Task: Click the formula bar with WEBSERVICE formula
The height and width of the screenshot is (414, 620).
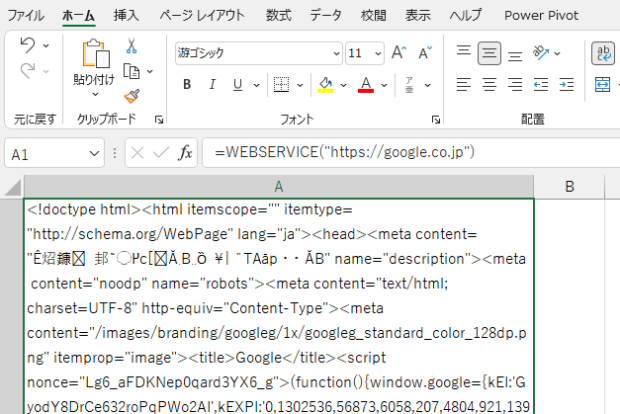Action: (x=411, y=153)
